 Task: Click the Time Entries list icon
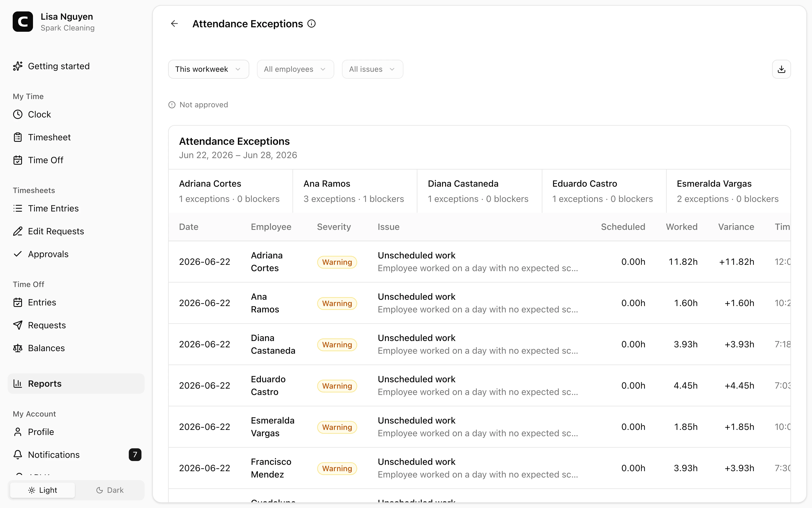18,209
